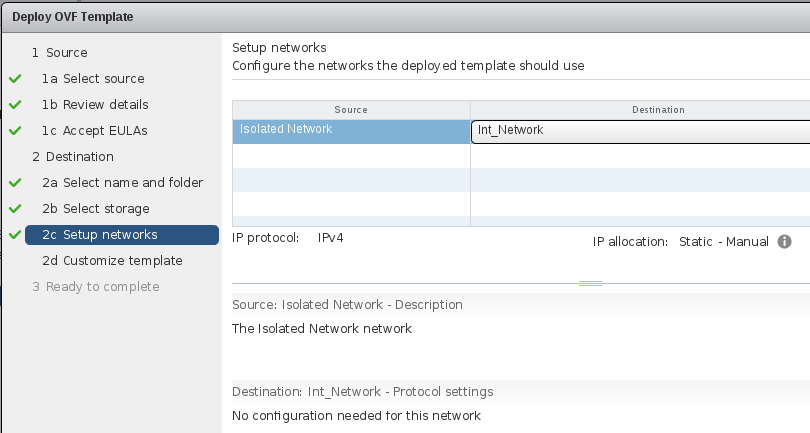Go to step 2a Select name and folder

tap(123, 182)
